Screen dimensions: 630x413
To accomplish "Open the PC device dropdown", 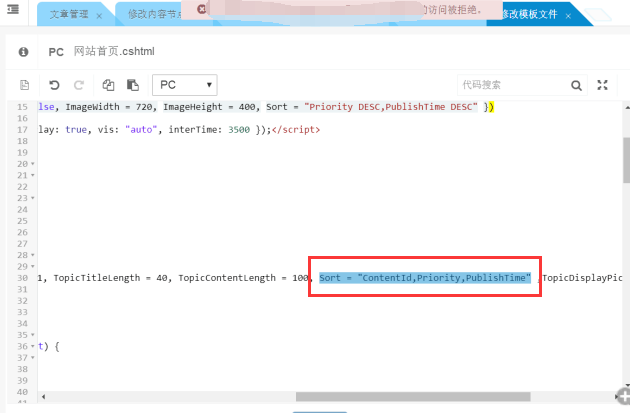I will [x=184, y=85].
